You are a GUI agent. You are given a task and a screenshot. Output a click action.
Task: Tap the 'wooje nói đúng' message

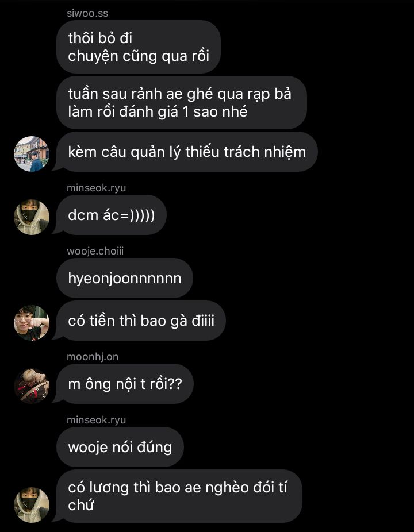click(x=120, y=447)
